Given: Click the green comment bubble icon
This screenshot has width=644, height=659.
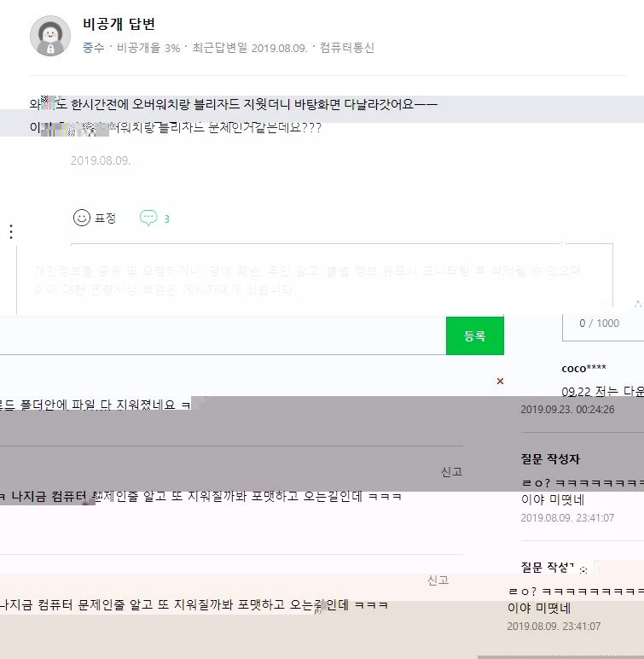Looking at the screenshot, I should tap(148, 218).
